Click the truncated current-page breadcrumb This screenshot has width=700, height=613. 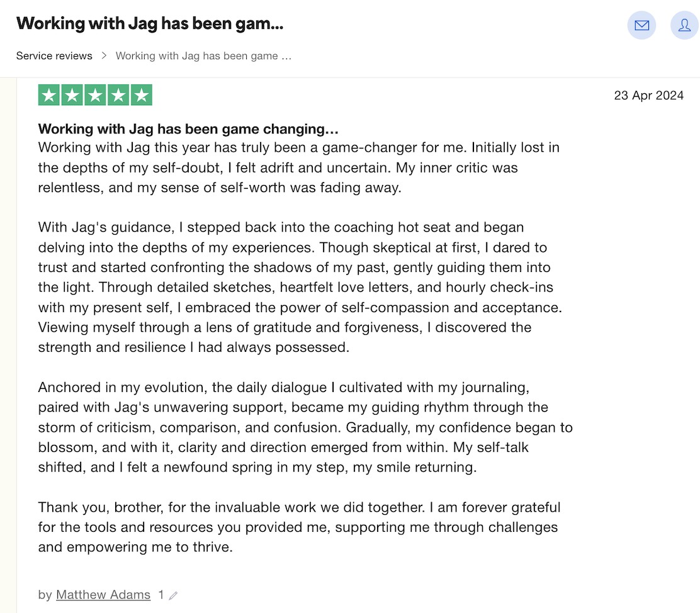(x=203, y=55)
